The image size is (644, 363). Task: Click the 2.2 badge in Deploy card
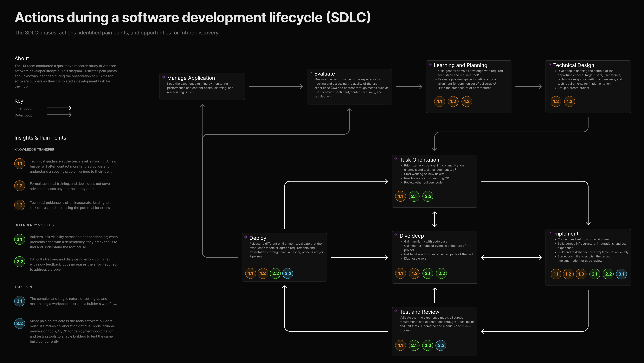point(275,274)
